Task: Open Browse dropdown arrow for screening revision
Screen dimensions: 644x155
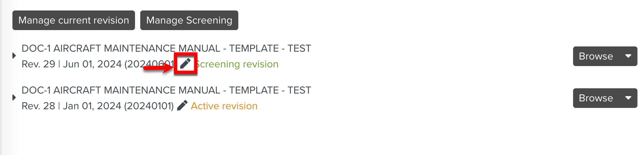Action: coord(628,56)
